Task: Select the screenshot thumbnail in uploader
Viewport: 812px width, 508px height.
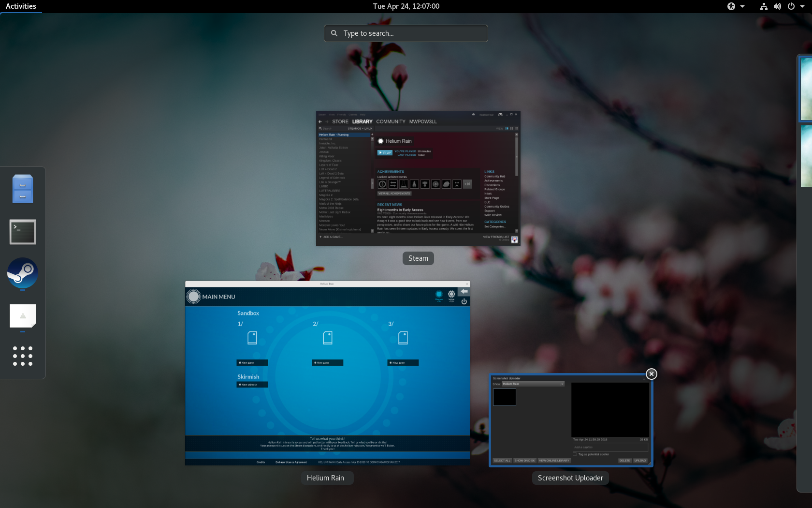Action: pos(505,397)
